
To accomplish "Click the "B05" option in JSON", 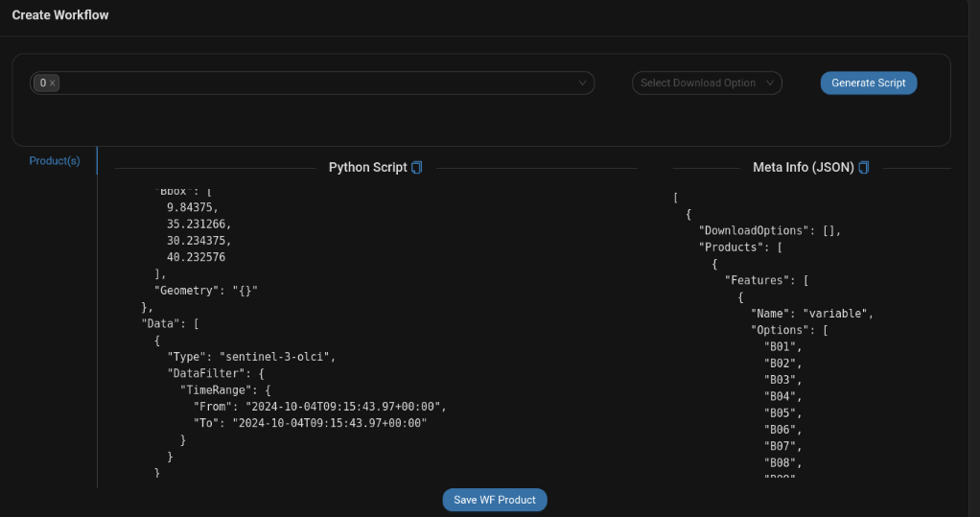I will pos(782,413).
